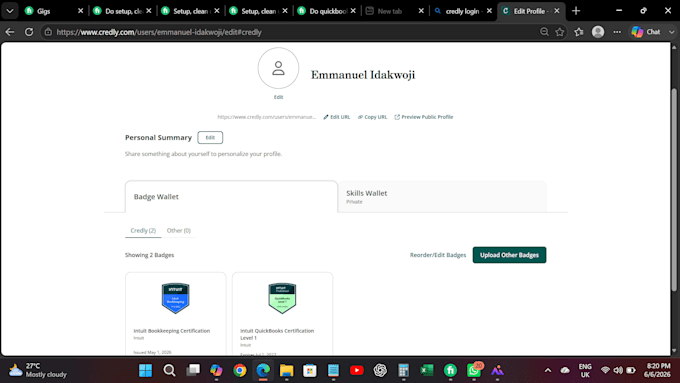Click the Copy URL link icon
The image size is (680, 383).
click(x=360, y=117)
